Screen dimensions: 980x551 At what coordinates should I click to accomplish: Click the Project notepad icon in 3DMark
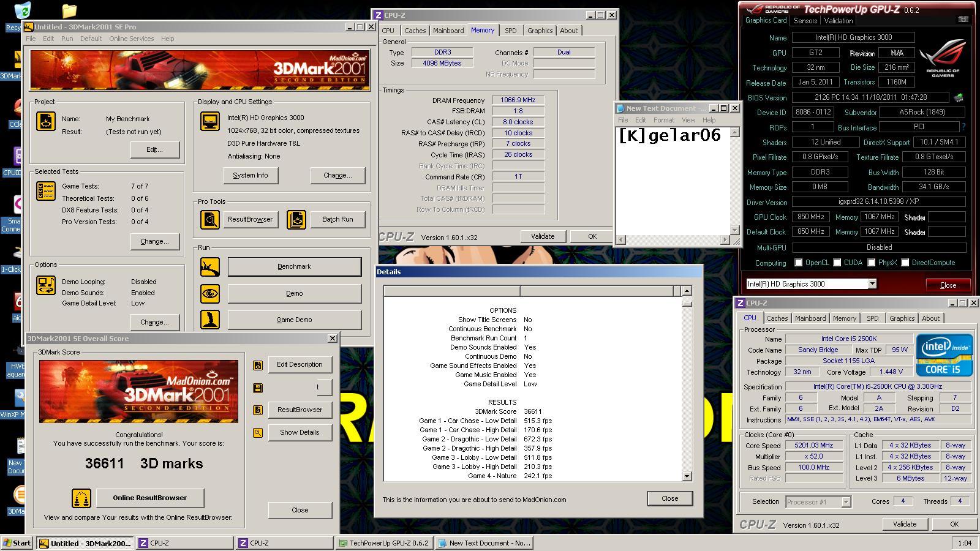pos(46,121)
